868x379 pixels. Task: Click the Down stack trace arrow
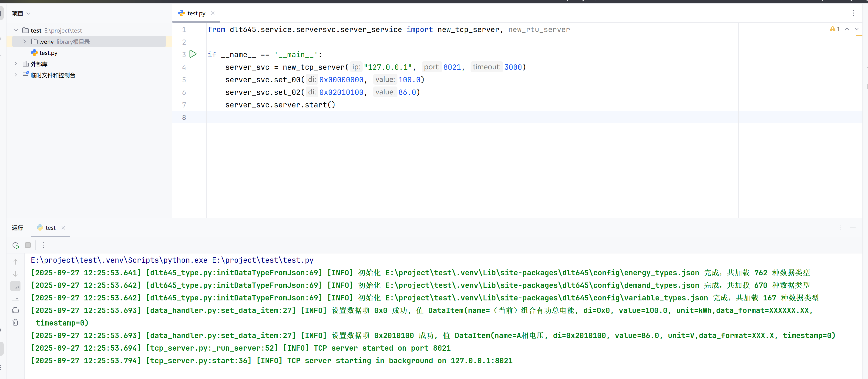(x=16, y=274)
